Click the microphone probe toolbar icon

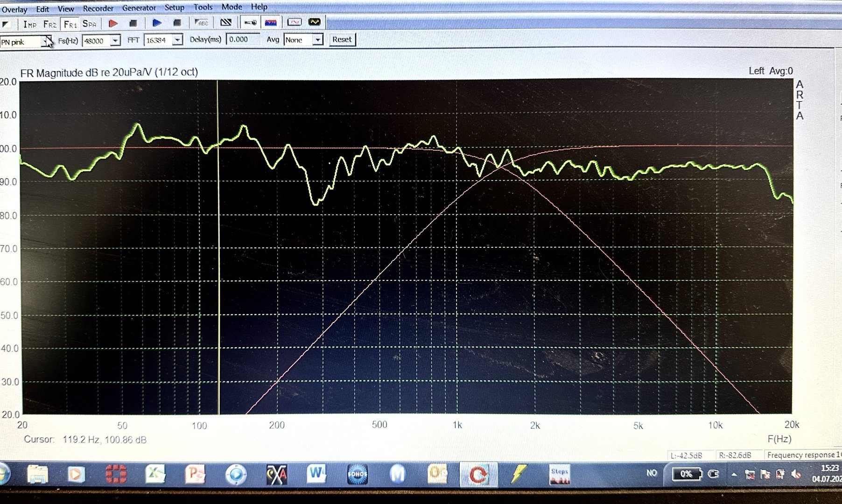(250, 22)
